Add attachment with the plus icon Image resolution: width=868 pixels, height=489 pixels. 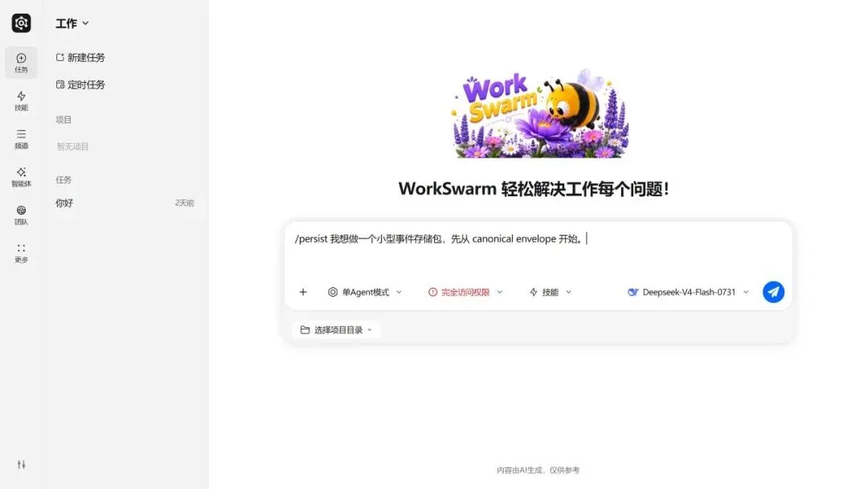303,292
